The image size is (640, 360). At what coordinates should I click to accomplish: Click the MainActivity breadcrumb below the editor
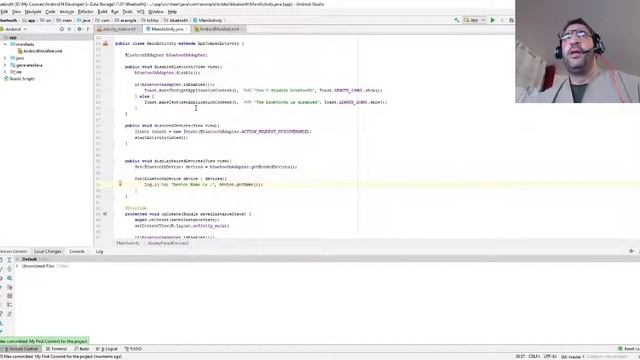(128, 243)
